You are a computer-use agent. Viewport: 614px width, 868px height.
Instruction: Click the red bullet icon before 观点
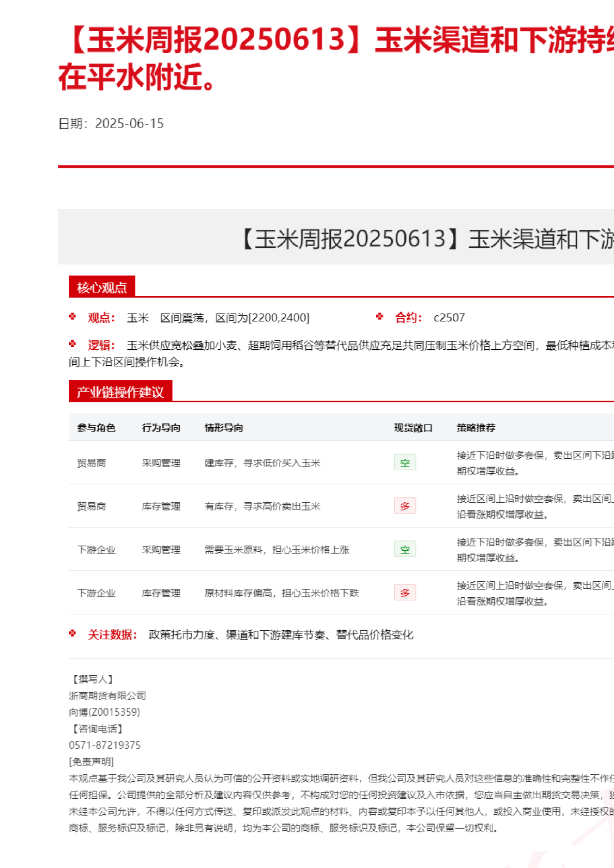point(72,317)
